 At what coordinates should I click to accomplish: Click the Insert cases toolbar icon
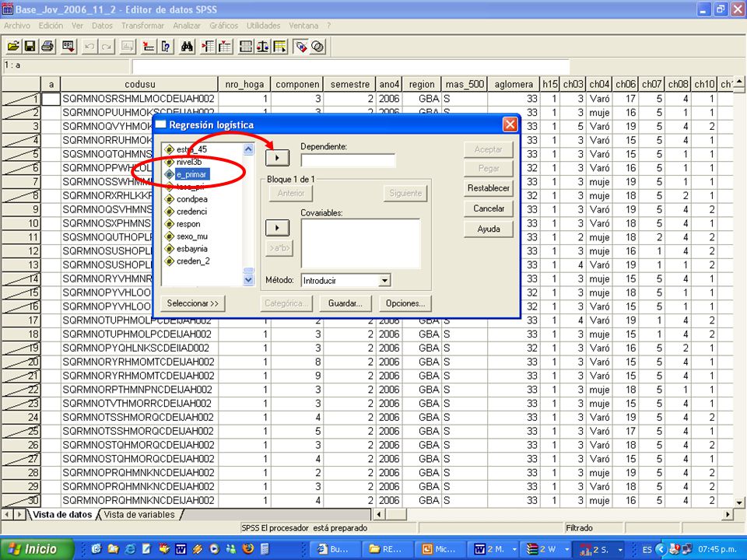pos(208,46)
